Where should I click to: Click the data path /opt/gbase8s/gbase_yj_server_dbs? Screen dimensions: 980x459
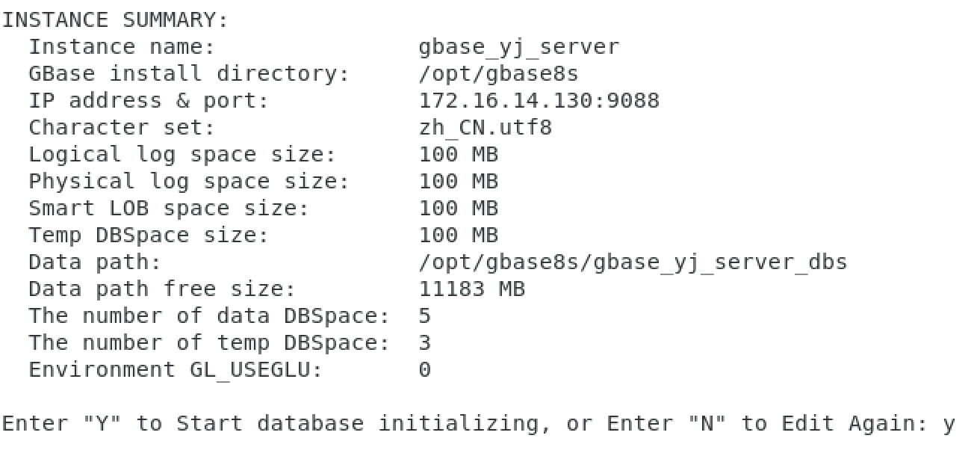[x=633, y=262]
